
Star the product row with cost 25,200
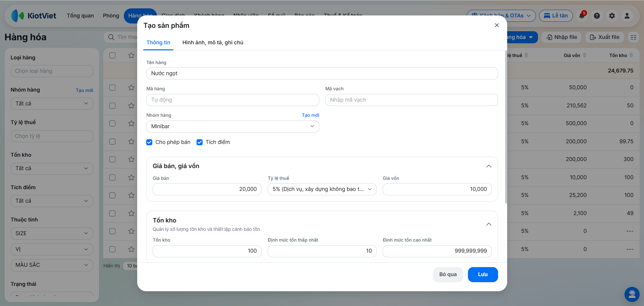coord(131,195)
